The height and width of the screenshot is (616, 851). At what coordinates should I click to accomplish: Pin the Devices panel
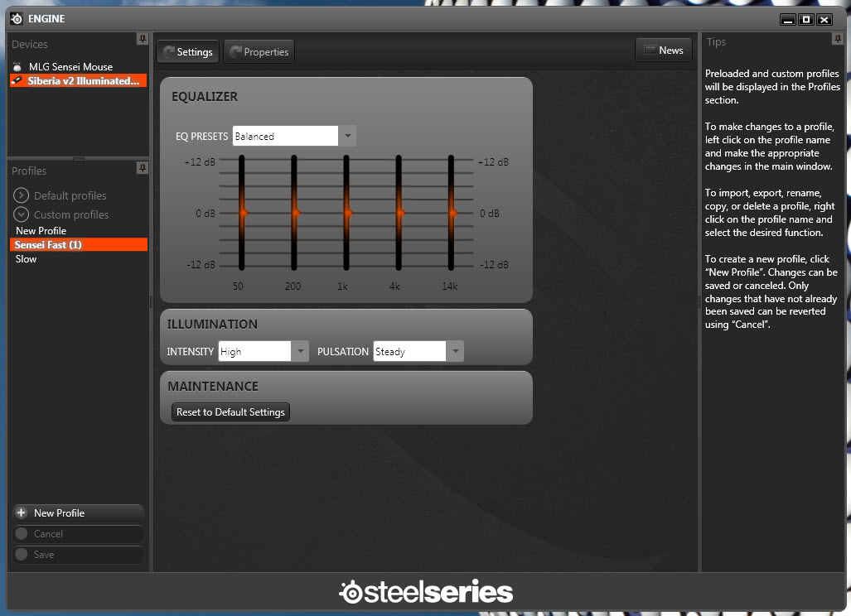143,38
